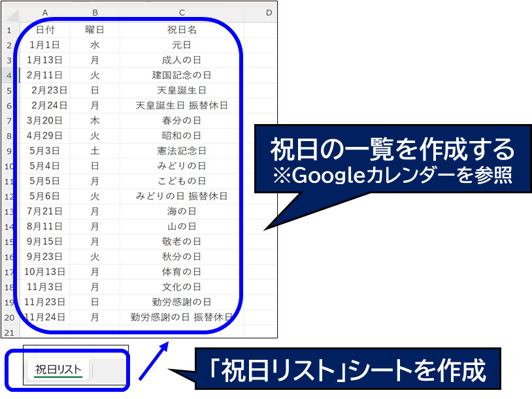The image size is (532, 399).
Task: Click the 海の日 cell
Action: pos(182,211)
